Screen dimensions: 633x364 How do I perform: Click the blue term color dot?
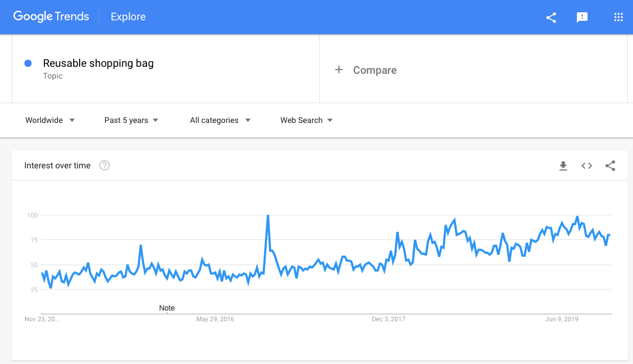[28, 63]
